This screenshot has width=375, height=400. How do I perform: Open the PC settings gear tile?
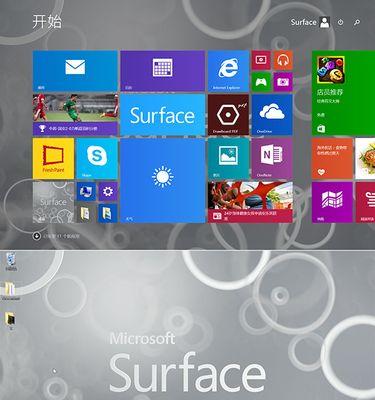[x=108, y=191]
